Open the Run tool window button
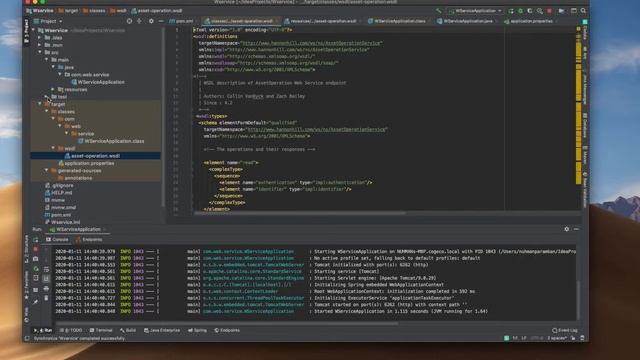640x360 pixels. [x=43, y=330]
